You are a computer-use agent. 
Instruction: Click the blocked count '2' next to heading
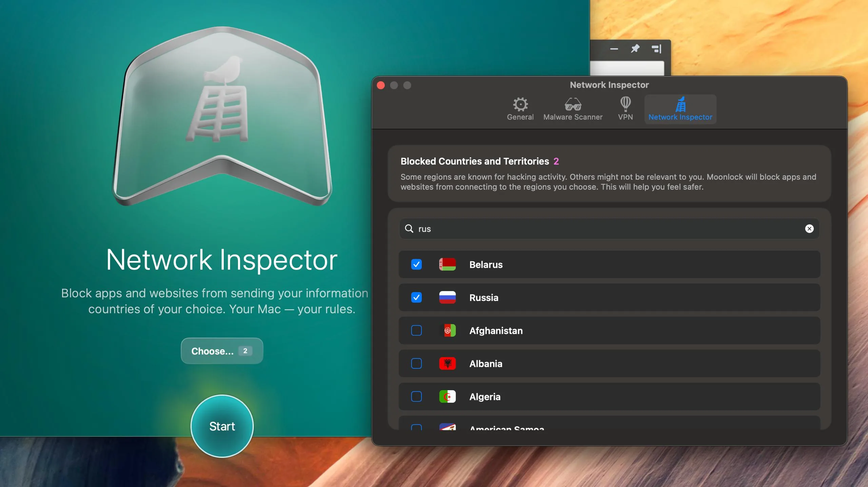tap(556, 161)
